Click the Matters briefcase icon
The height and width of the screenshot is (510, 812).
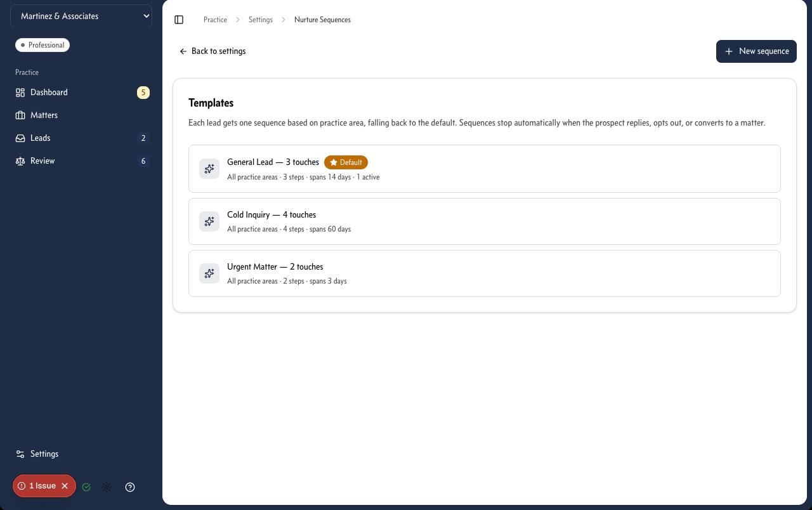coord(20,115)
